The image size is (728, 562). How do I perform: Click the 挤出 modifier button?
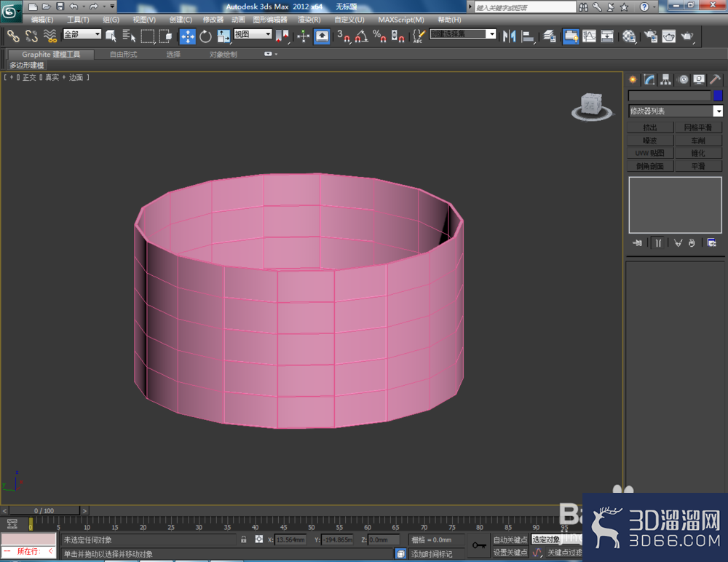click(x=650, y=127)
